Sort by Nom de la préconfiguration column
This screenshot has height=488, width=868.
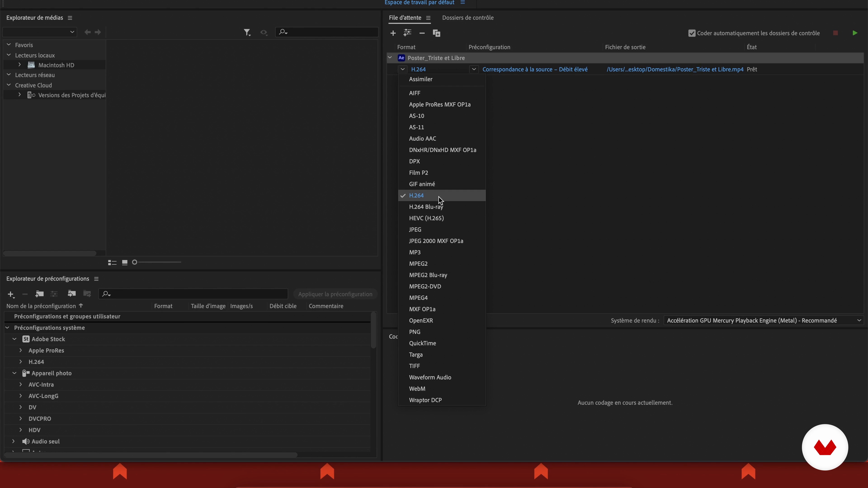(x=41, y=306)
